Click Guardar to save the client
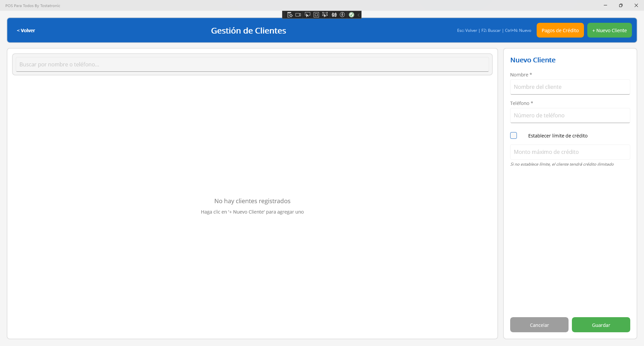 [x=601, y=325]
